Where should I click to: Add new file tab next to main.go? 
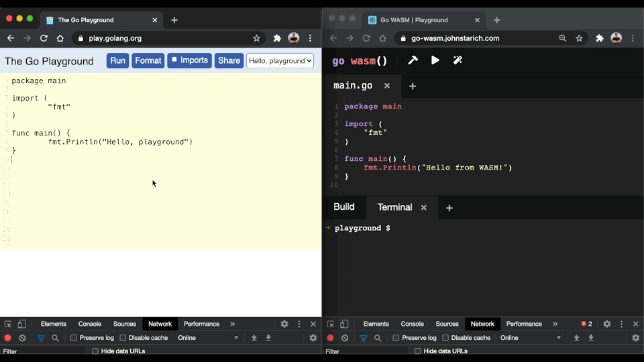pyautogui.click(x=413, y=86)
